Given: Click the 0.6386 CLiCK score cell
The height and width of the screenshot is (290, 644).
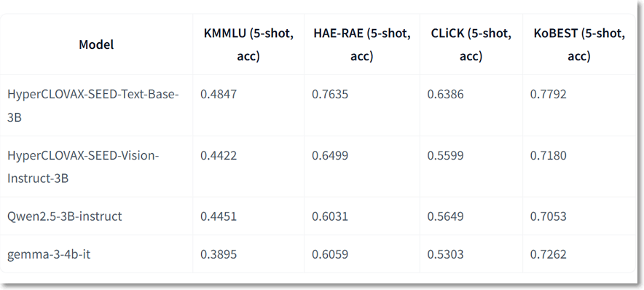Looking at the screenshot, I should coord(445,94).
